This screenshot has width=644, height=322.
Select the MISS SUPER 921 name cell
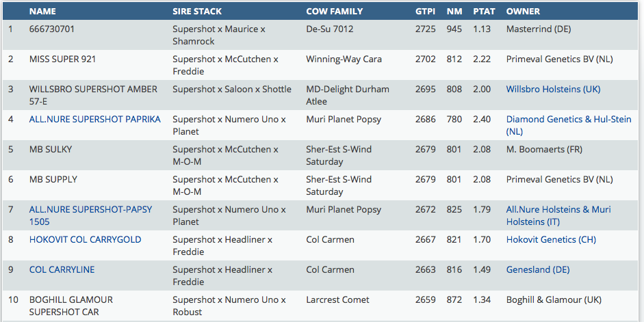tap(62, 59)
